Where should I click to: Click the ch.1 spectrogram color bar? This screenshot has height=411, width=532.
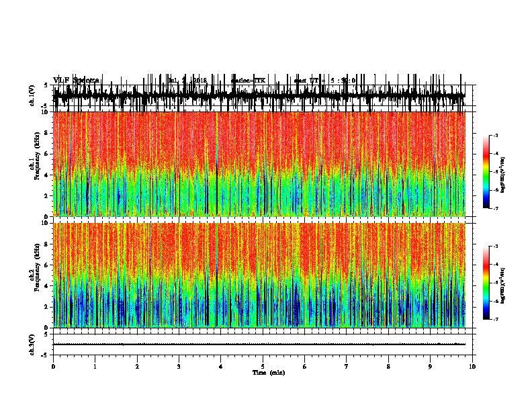tap(486, 171)
